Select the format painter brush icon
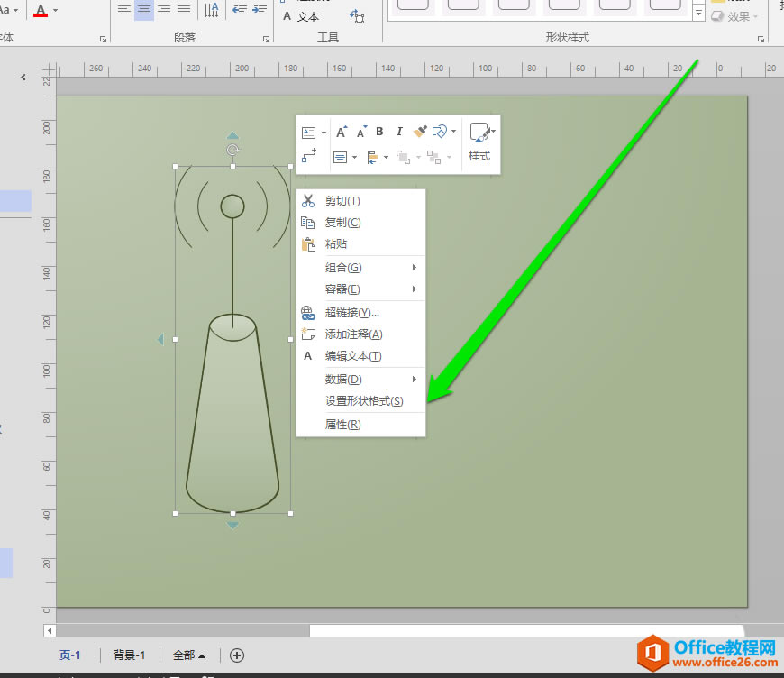 click(x=420, y=131)
